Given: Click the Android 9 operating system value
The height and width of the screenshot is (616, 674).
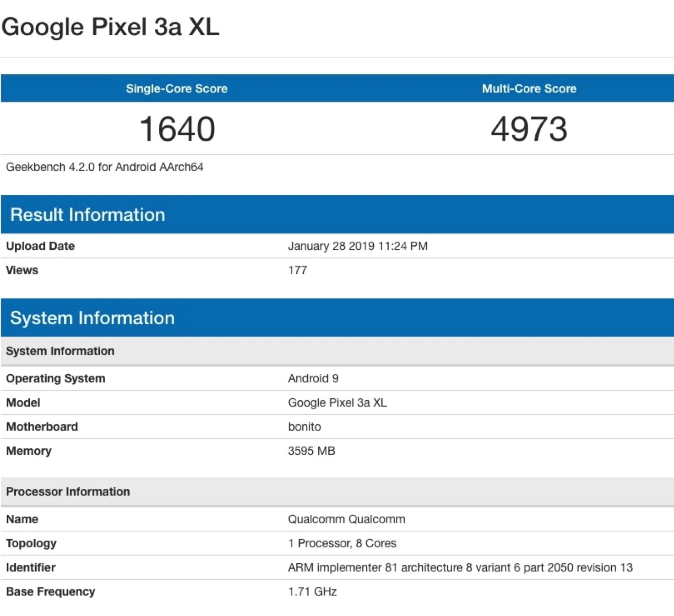Looking at the screenshot, I should pyautogui.click(x=313, y=379).
